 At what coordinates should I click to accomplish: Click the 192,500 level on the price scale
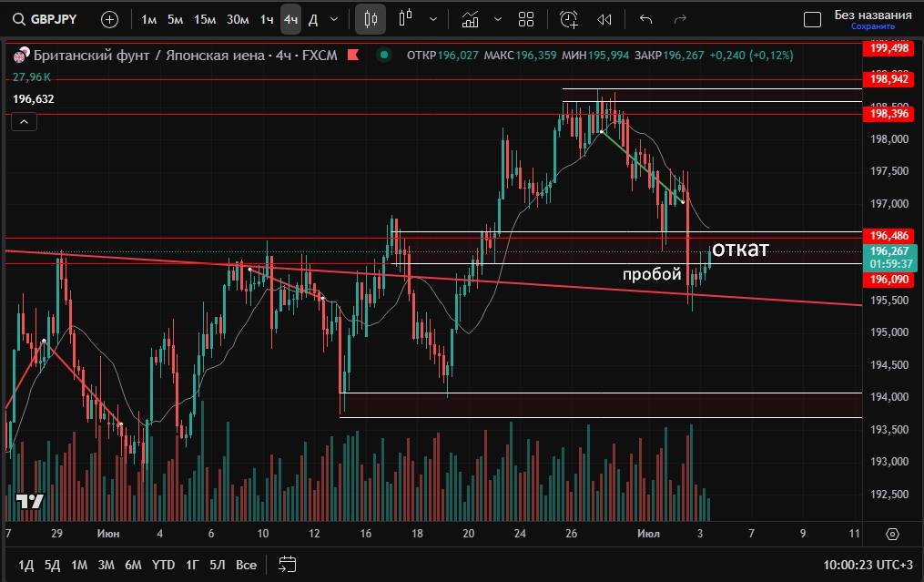[889, 495]
